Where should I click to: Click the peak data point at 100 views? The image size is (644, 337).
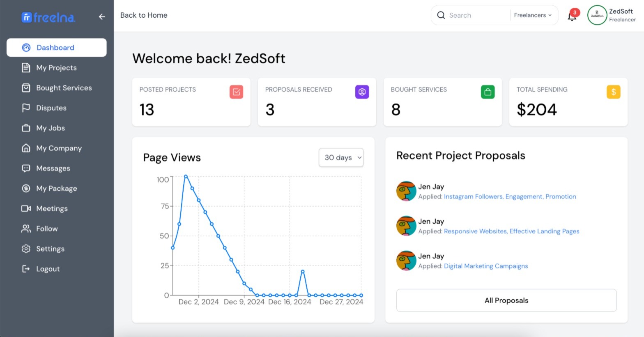[x=186, y=176]
